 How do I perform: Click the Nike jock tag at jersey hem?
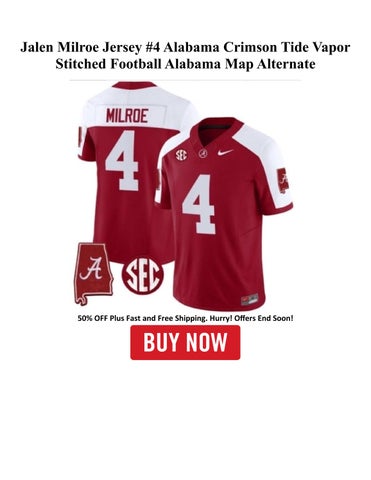coord(249,299)
